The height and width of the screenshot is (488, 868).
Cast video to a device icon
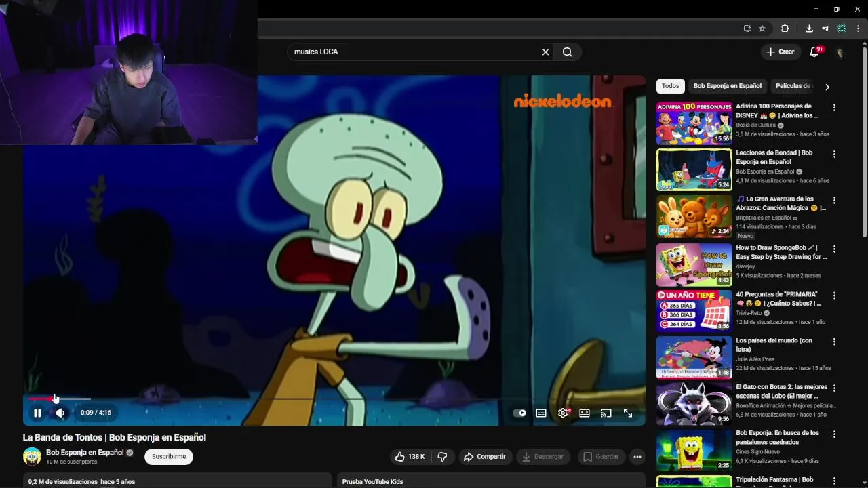606,413
